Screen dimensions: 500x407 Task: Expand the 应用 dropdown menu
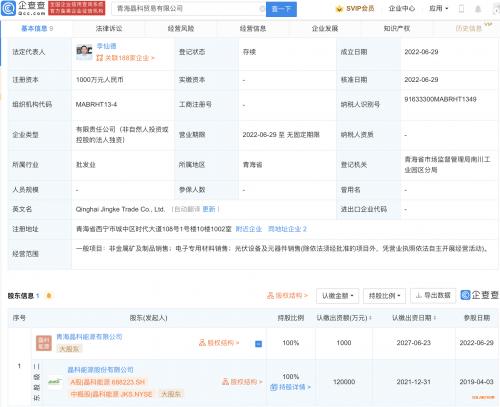coord(439,9)
